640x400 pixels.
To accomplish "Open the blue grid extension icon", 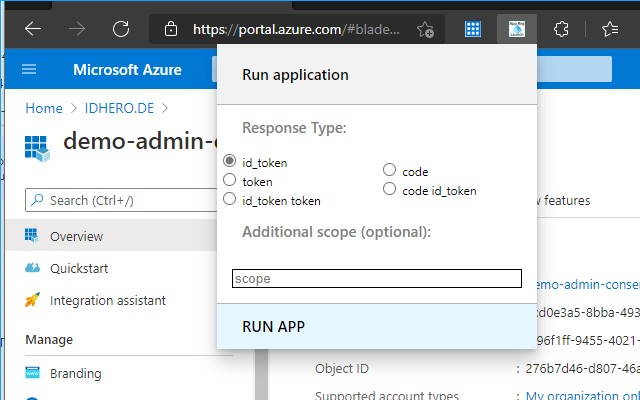I will (x=473, y=29).
